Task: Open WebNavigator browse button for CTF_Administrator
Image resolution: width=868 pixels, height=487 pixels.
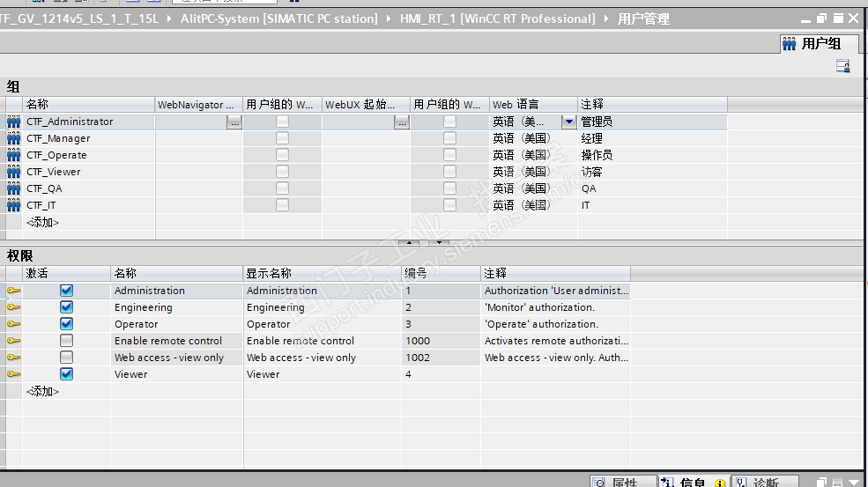Action: click(234, 122)
